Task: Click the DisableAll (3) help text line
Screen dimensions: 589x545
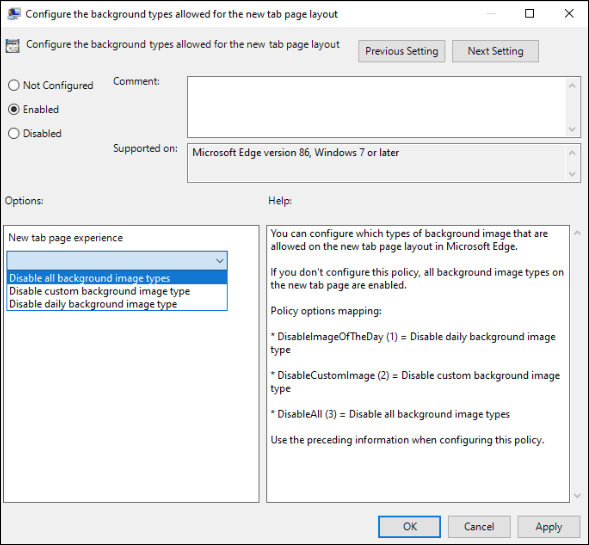Action: tap(390, 414)
